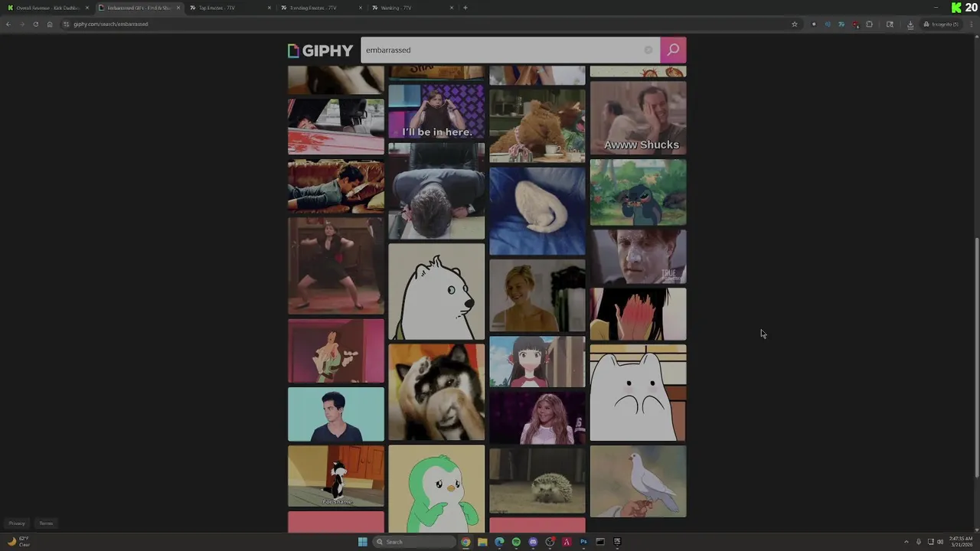
Task: Click the taskbar clock
Action: (x=960, y=542)
